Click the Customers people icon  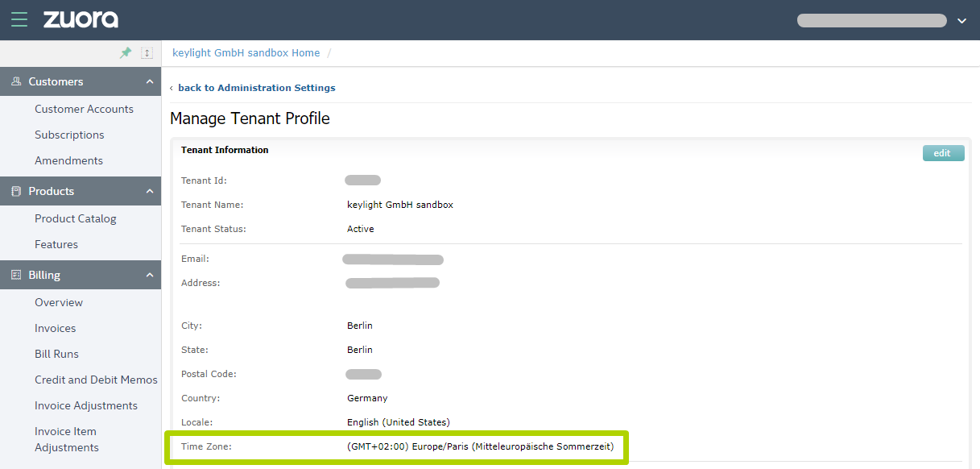(x=16, y=81)
